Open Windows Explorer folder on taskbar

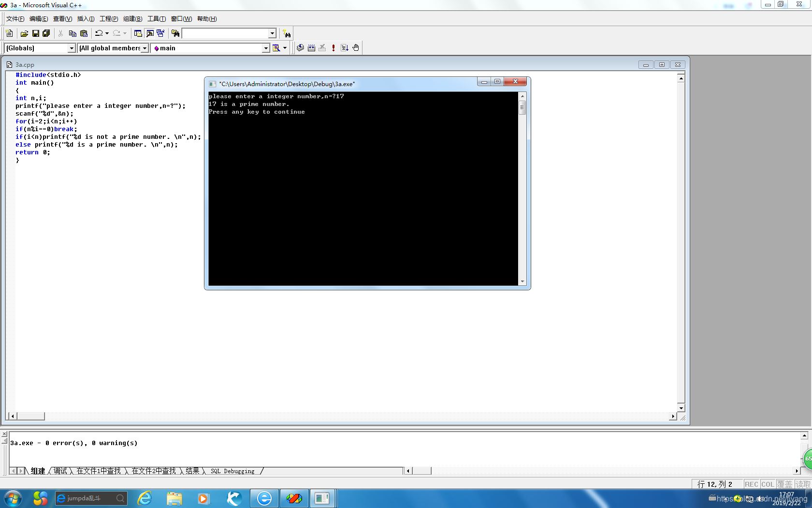tap(174, 498)
